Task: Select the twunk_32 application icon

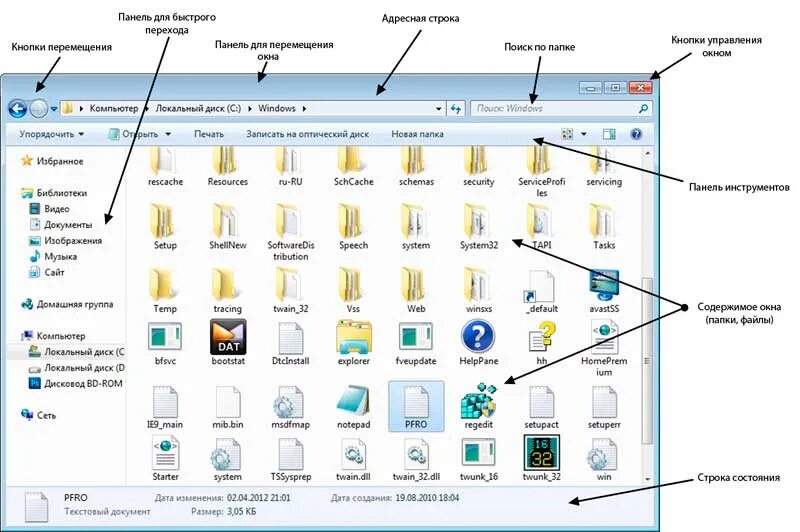Action: tap(541, 458)
